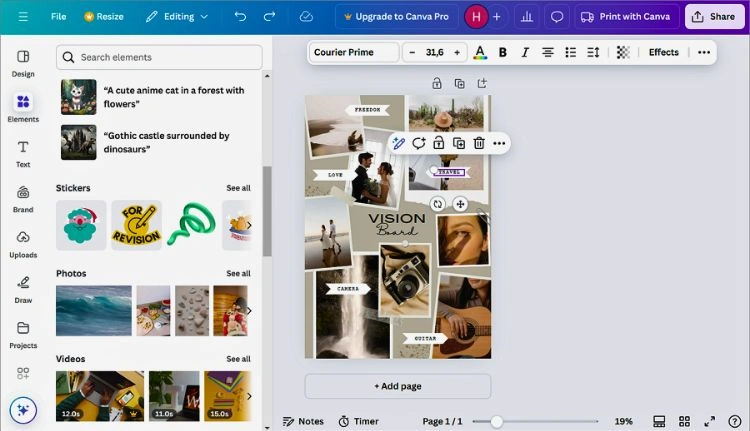
Task: Add the 12.0s laptop video
Action: [x=100, y=396]
